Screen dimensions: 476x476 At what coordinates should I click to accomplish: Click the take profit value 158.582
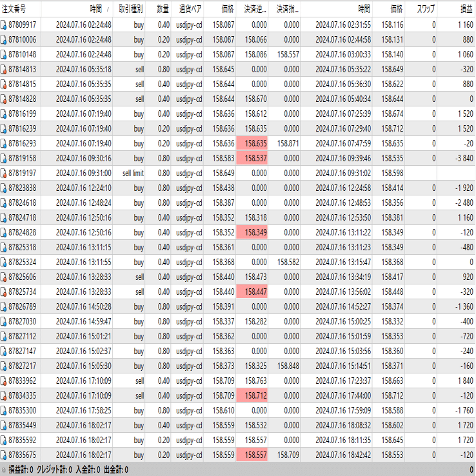pos(288,263)
